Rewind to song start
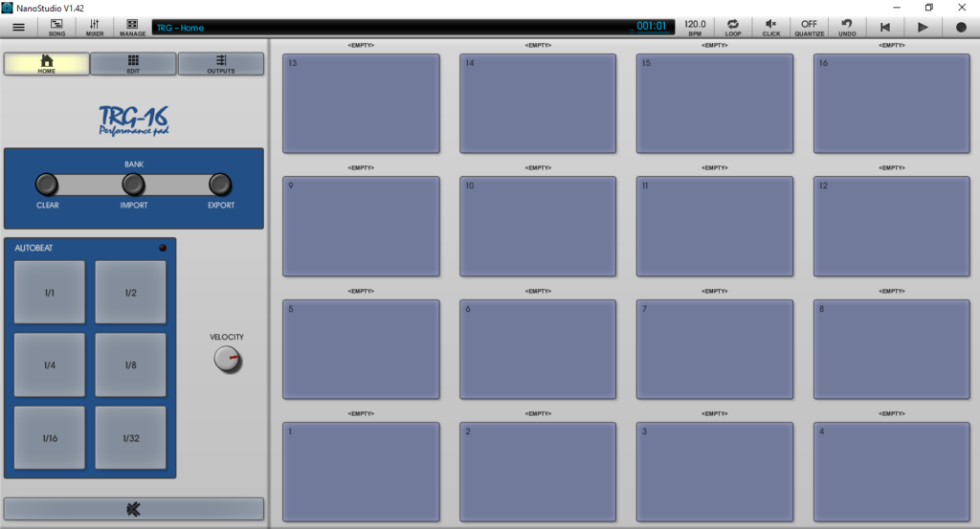Viewport: 980px width, 529px height. point(885,27)
